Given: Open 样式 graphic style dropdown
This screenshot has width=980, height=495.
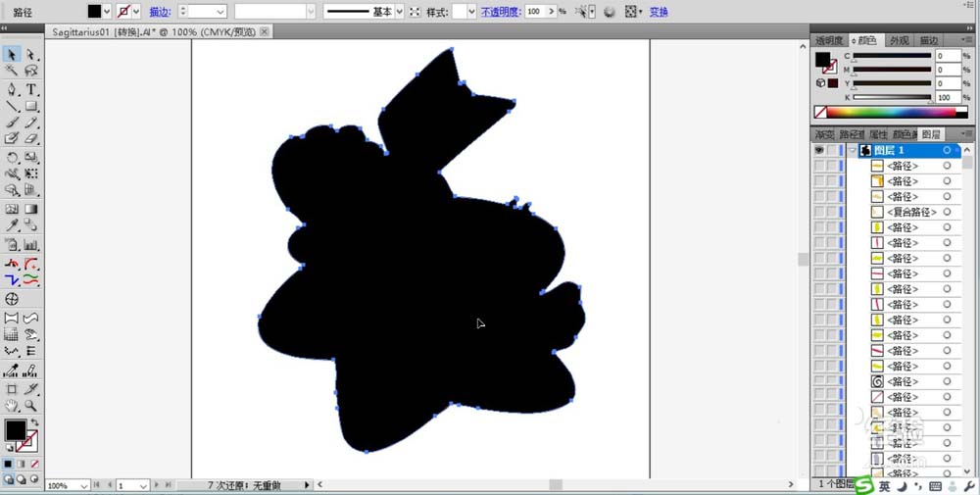Looking at the screenshot, I should [x=472, y=11].
